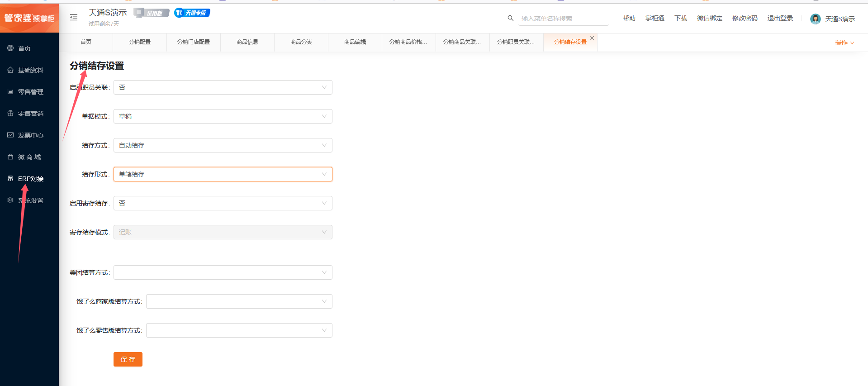Open the 启用职员关联 dropdown
The image size is (868, 386).
[x=223, y=87]
